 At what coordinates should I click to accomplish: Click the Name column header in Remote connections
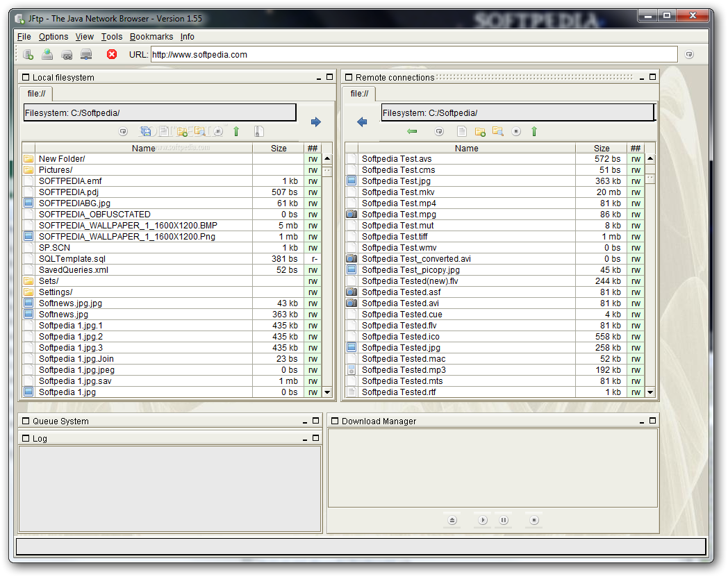point(467,148)
